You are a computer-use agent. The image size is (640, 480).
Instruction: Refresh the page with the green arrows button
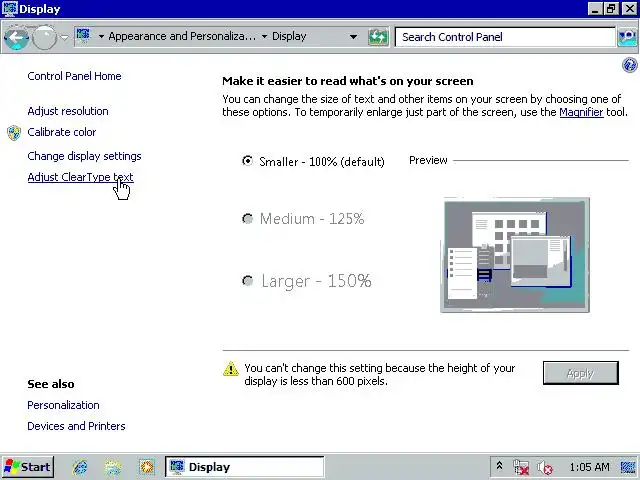pyautogui.click(x=378, y=37)
